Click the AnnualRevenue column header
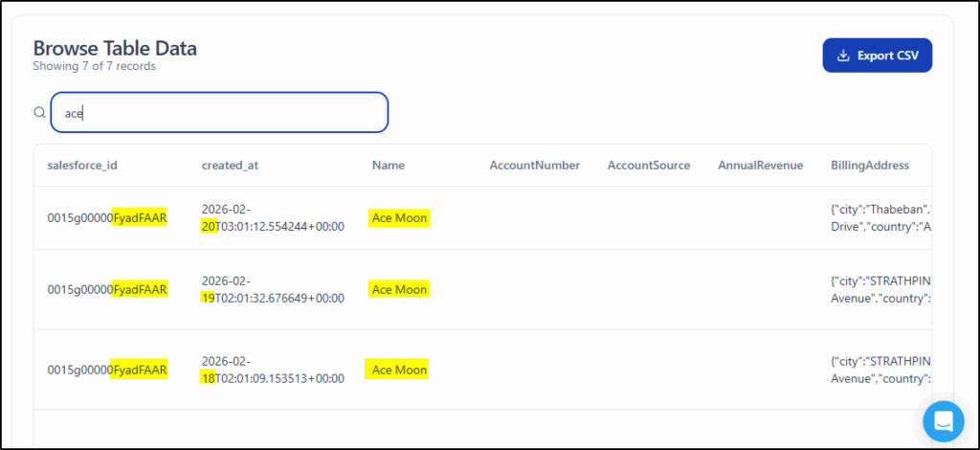980x450 pixels. point(760,165)
